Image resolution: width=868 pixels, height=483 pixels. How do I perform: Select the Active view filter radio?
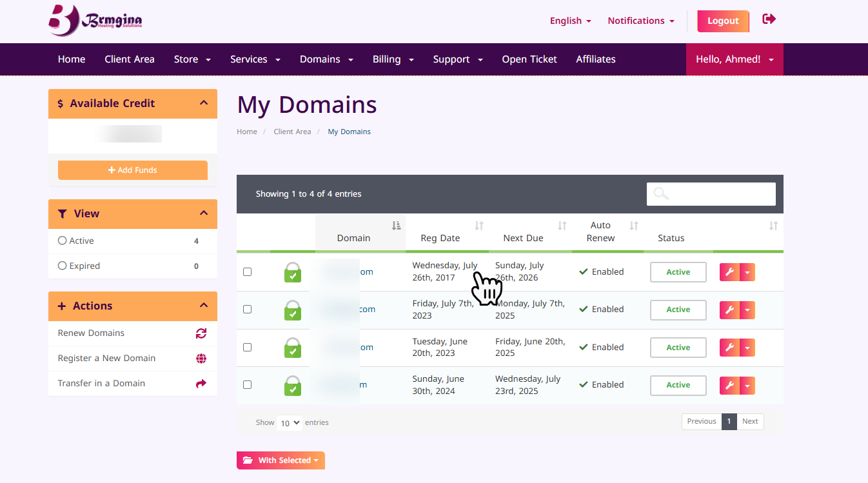(x=63, y=241)
